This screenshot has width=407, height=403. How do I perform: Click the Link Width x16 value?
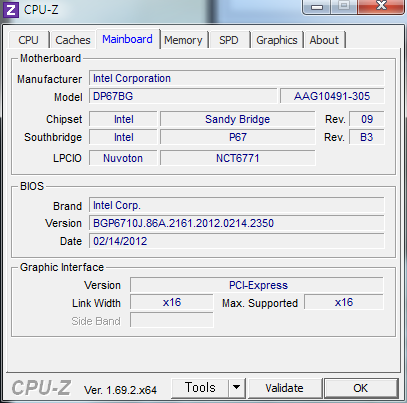(172, 302)
